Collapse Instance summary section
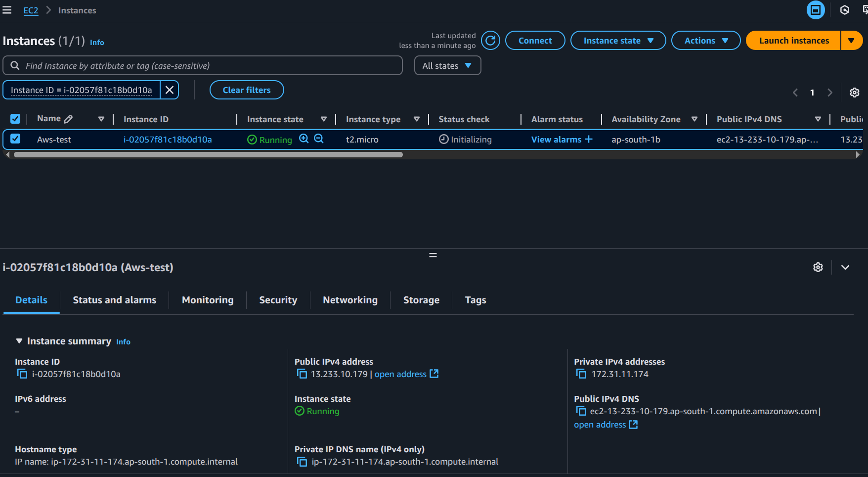This screenshot has width=868, height=477. point(19,341)
